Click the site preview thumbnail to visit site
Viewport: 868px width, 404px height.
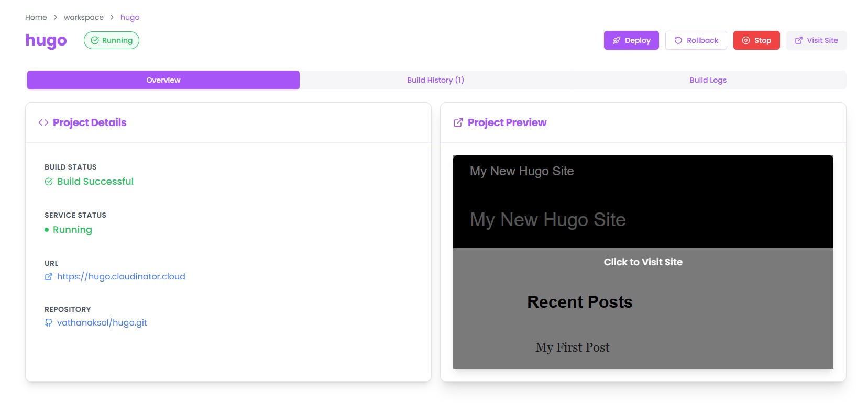[x=643, y=262]
